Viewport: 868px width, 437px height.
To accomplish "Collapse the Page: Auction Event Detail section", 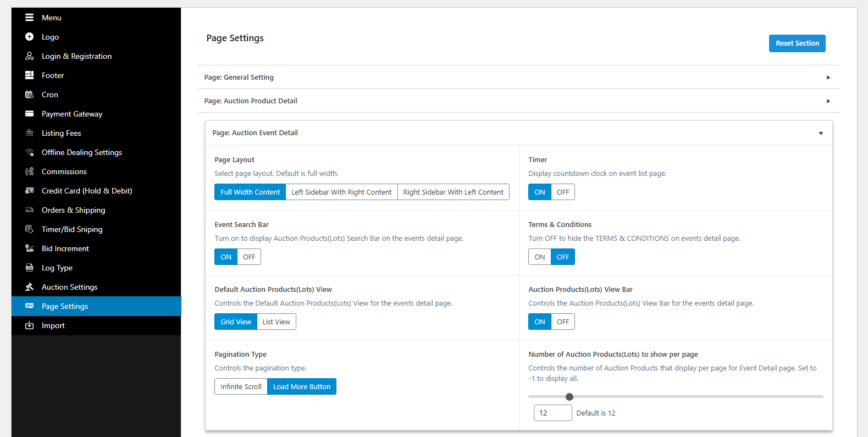I will pyautogui.click(x=519, y=133).
